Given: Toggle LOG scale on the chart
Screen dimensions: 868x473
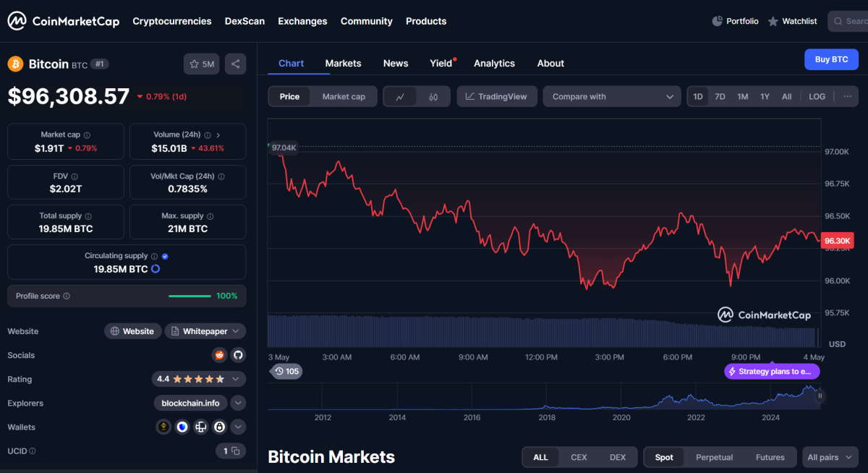Looking at the screenshot, I should [x=817, y=96].
